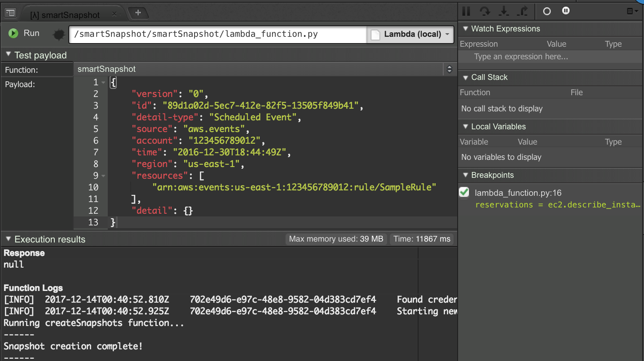Click the "detail": {} line
Image resolution: width=644 pixels, height=361 pixels.
coord(162,211)
